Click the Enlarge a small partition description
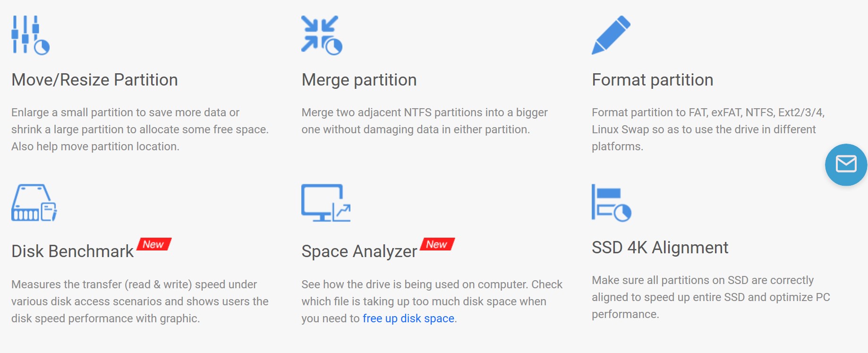 [140, 129]
